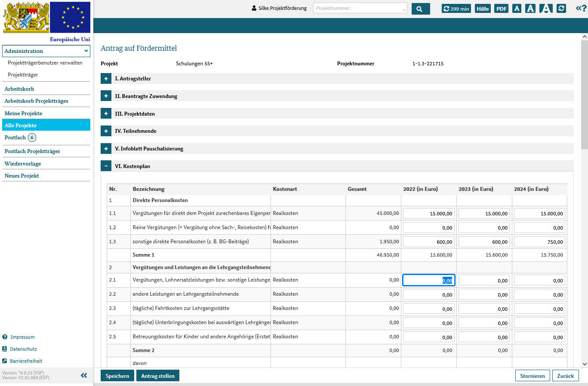Viewport: 588px width, 386px height.
Task: Click the Gesamt value 45.000,00
Action: click(388, 213)
